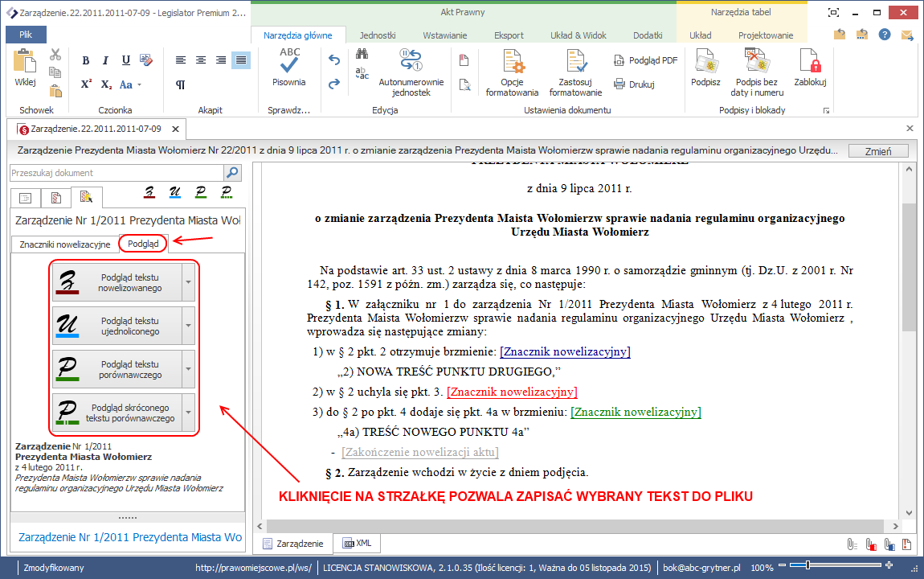Screen dimensions: 924x579
Task: Open Podgląd PDF preview
Action: 646,60
